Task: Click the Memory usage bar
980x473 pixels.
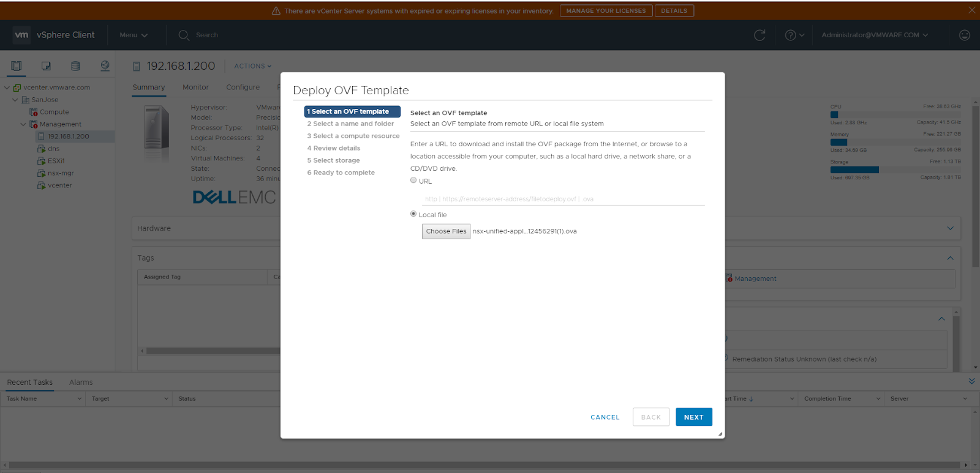Action: point(895,142)
